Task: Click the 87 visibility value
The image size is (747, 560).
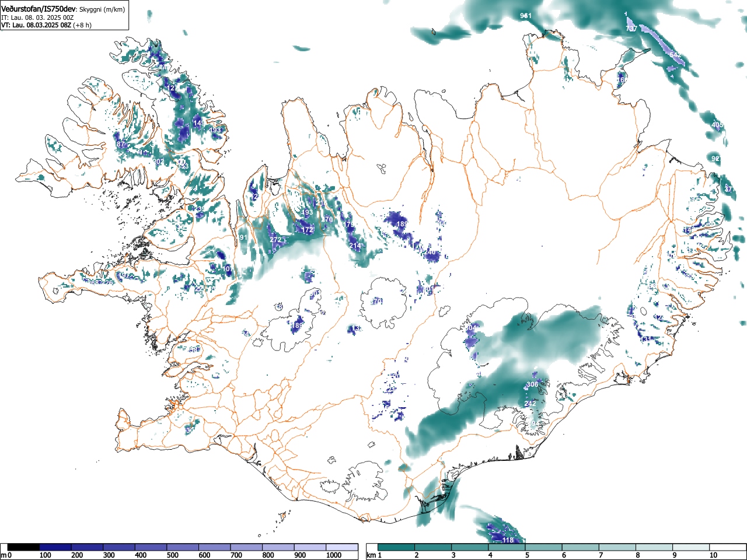Action: [x=121, y=144]
